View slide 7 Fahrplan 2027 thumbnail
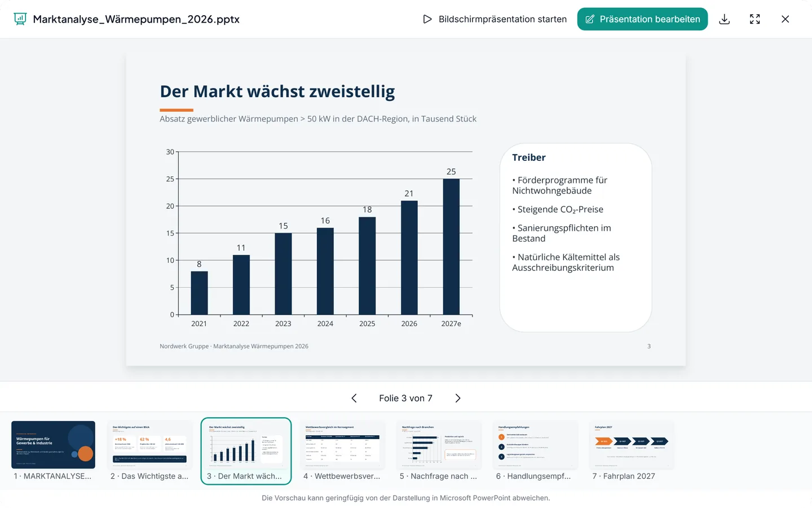812x508 pixels. pos(632,451)
